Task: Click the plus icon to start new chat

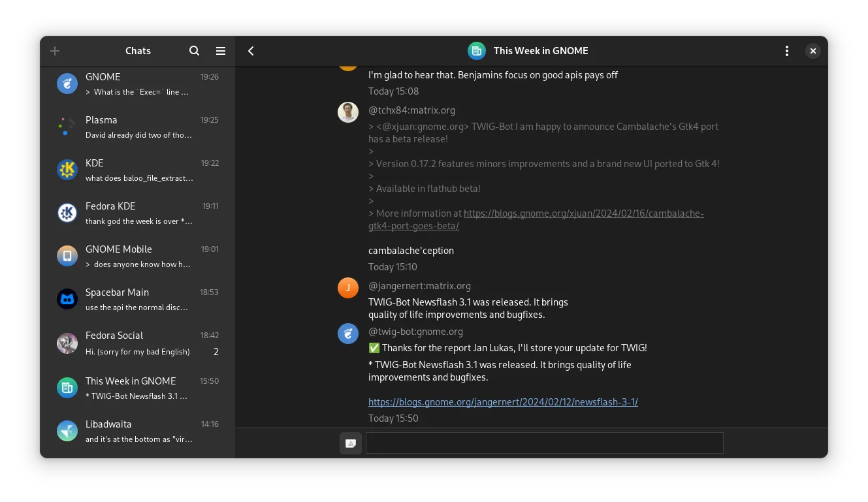Action: tap(55, 51)
